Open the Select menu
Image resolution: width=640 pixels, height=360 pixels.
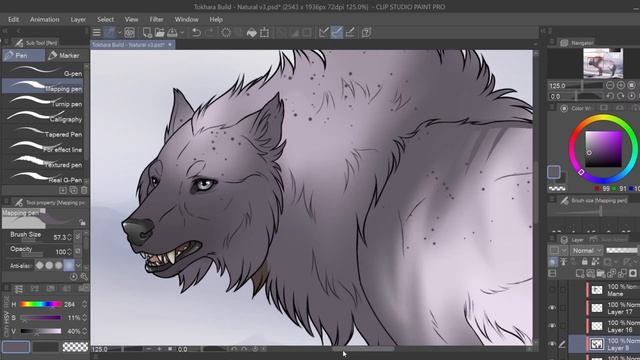[x=105, y=20]
